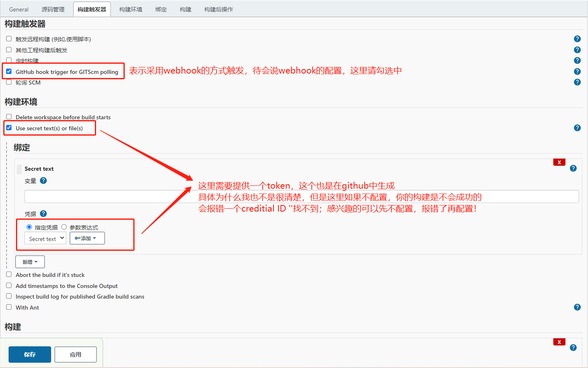Delete the Secret text binding with red X
The height and width of the screenshot is (368, 588).
(559, 162)
